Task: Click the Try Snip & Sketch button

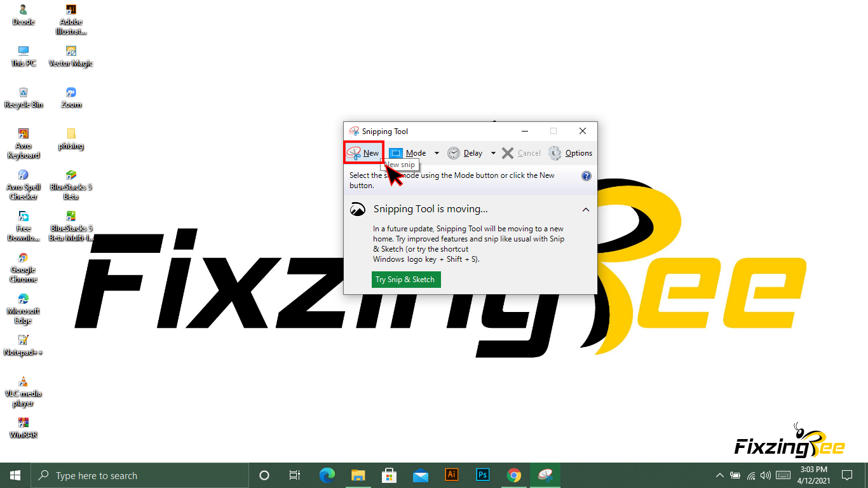Action: pyautogui.click(x=405, y=280)
